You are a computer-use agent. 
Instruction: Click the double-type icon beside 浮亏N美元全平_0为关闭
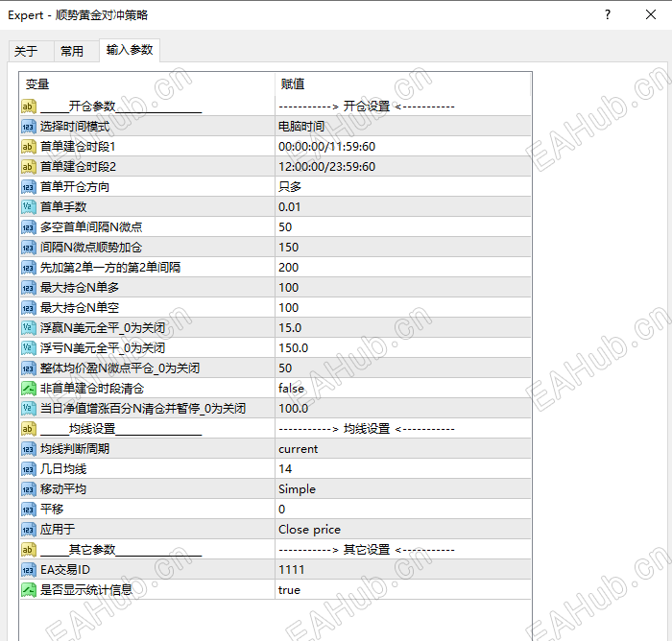pos(28,348)
